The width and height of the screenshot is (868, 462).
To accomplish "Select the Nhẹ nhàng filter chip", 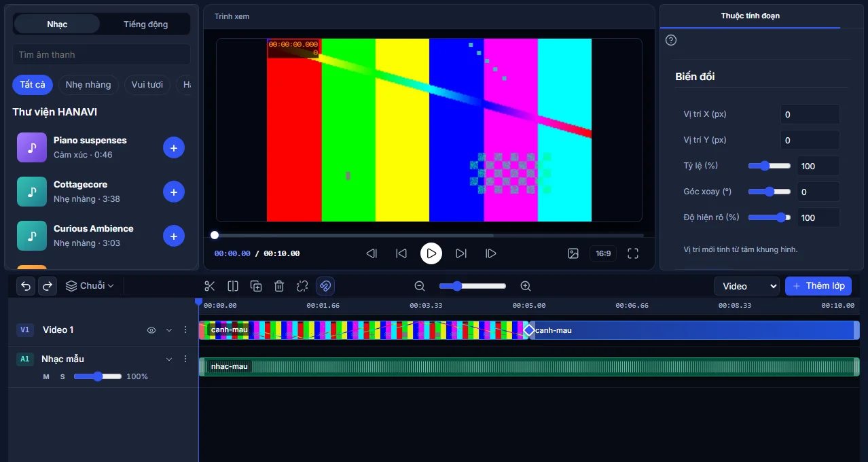I will pyautogui.click(x=88, y=85).
